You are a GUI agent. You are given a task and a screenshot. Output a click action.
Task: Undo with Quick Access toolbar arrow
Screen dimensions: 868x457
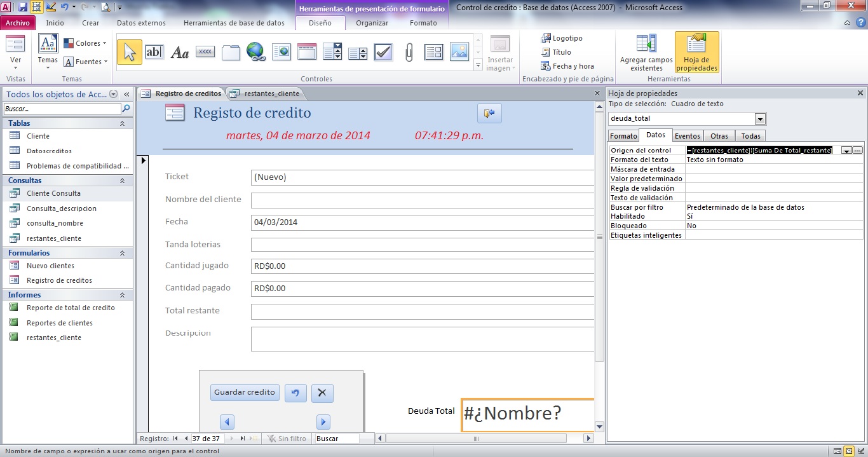click(x=64, y=7)
